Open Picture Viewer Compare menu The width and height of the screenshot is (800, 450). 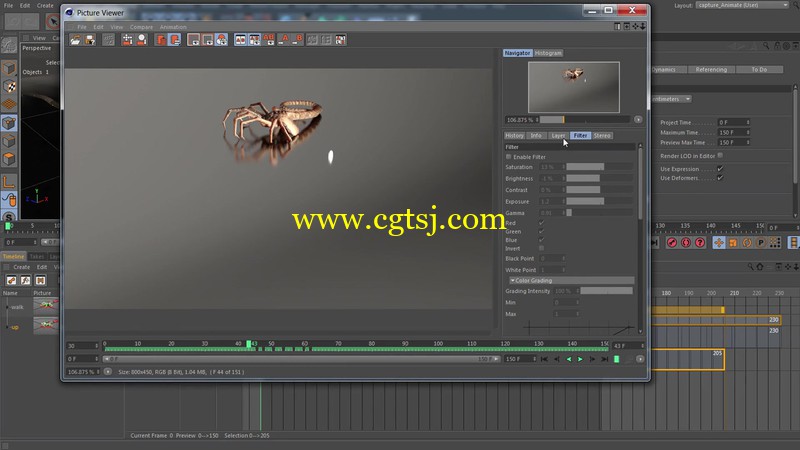(141, 27)
